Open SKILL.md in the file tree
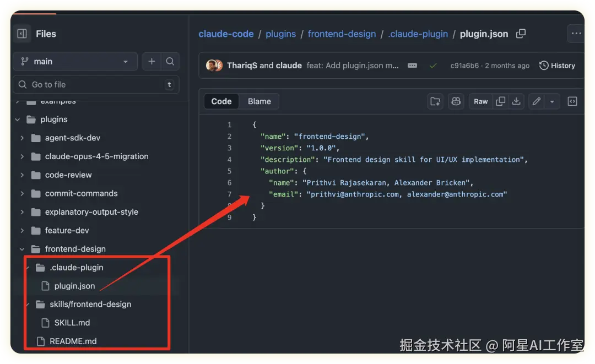 72,323
